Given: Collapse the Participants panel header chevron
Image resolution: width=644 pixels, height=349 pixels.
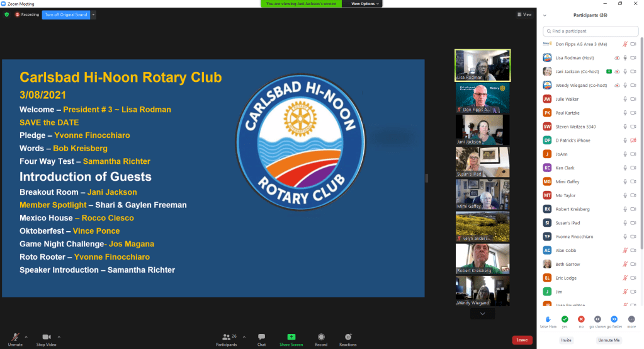Looking at the screenshot, I should click(x=545, y=15).
